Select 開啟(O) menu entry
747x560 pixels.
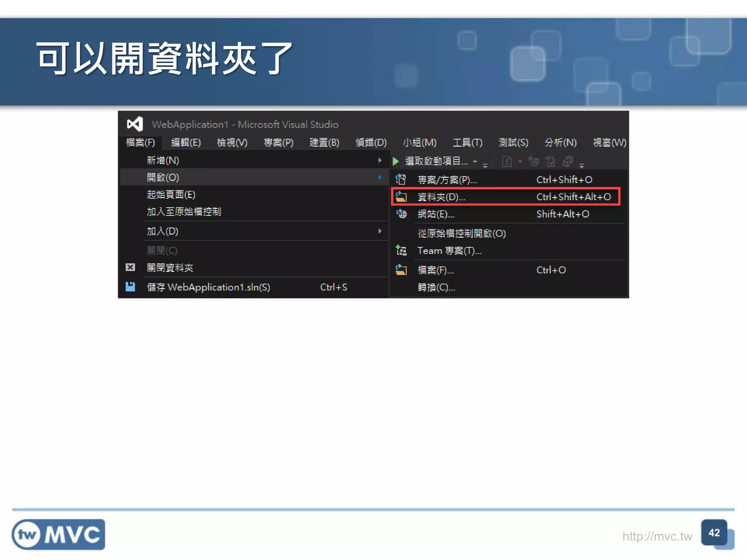pyautogui.click(x=254, y=177)
